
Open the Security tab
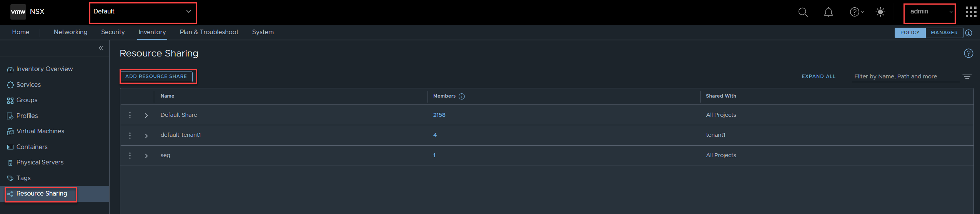pos(113,32)
